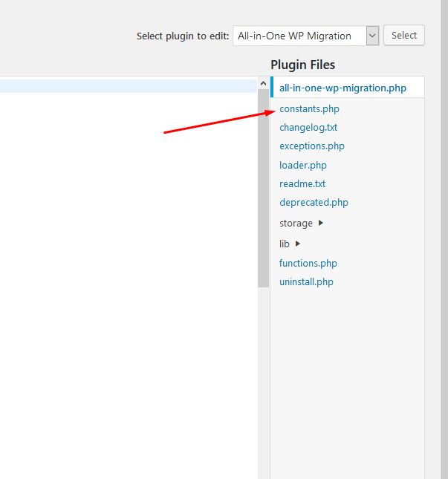Open loader.php for editing

point(303,166)
